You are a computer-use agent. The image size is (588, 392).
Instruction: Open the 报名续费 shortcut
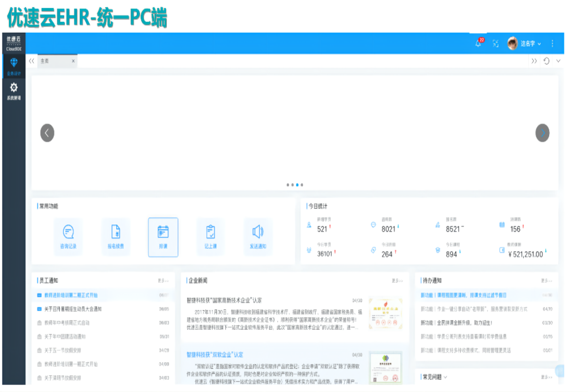pos(116,237)
